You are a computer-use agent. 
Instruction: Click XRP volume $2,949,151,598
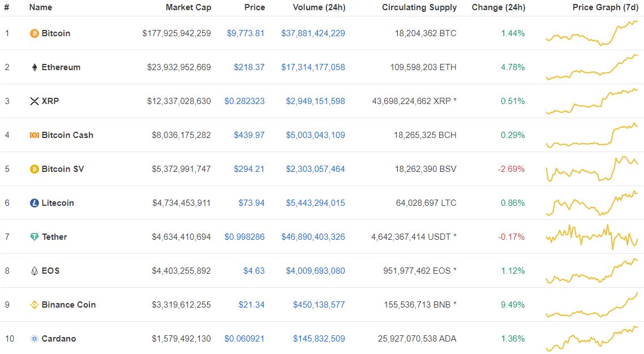[315, 101]
